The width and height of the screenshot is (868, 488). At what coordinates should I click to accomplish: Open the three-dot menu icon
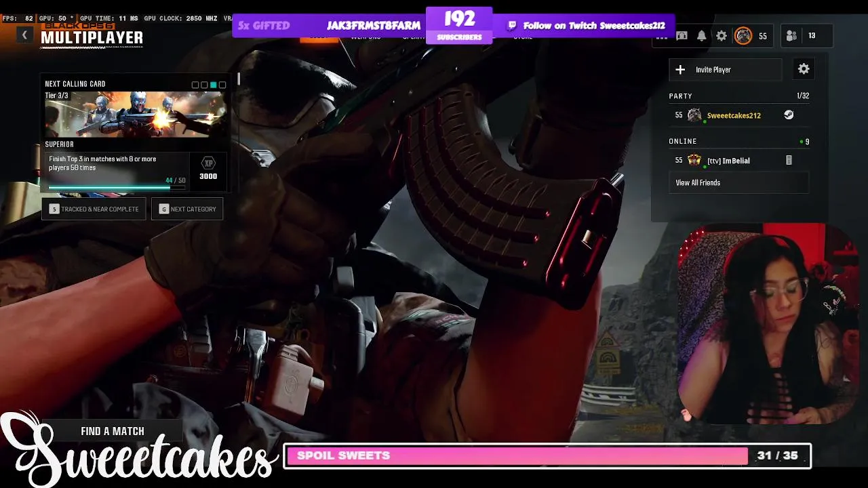(x=662, y=37)
